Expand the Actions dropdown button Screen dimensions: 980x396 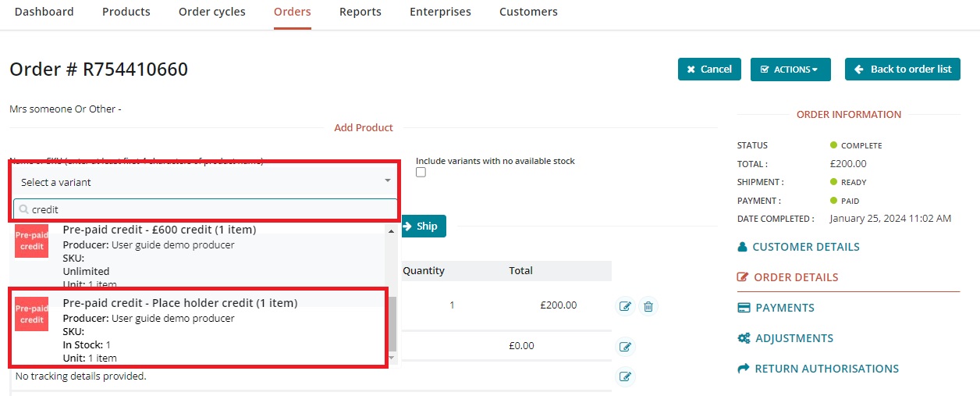click(790, 70)
